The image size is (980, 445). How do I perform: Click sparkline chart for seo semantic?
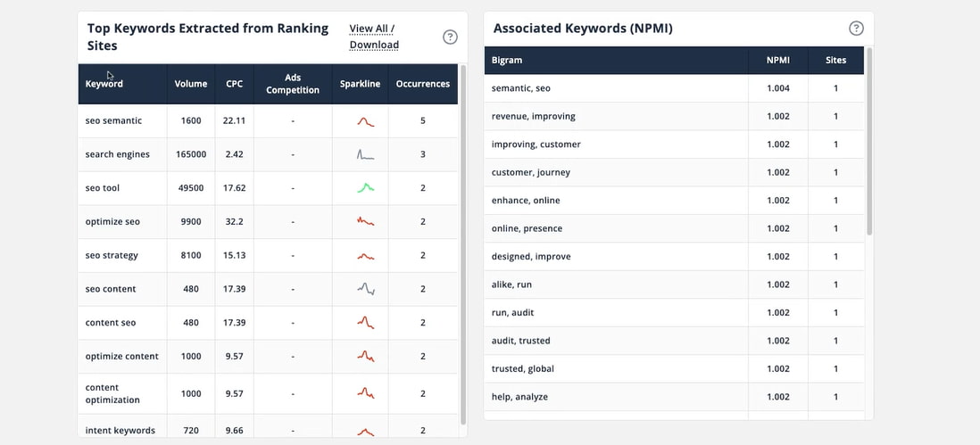point(365,121)
